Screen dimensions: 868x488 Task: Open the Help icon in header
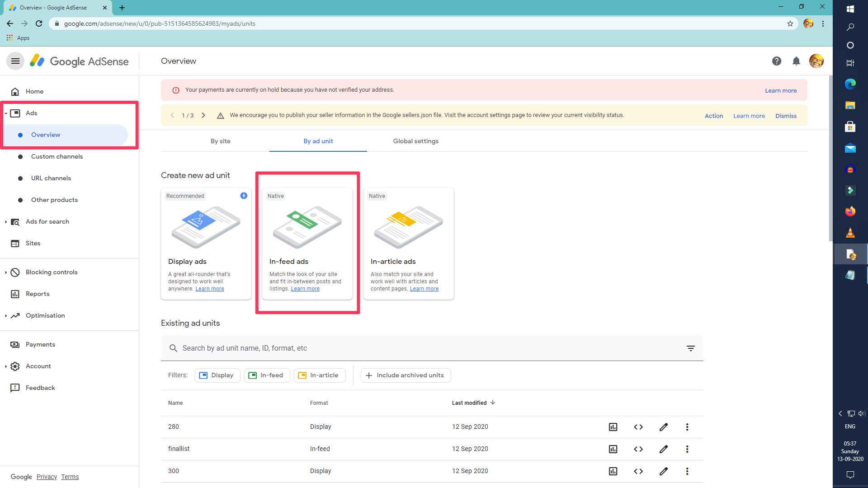776,61
